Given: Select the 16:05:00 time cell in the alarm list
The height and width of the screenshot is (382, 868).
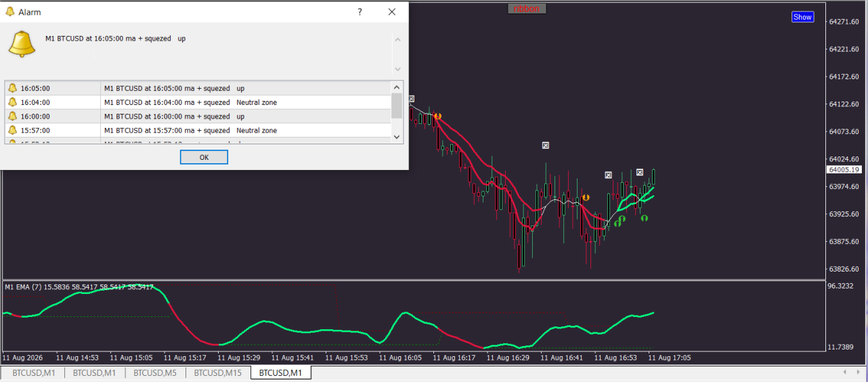Looking at the screenshot, I should 53,88.
